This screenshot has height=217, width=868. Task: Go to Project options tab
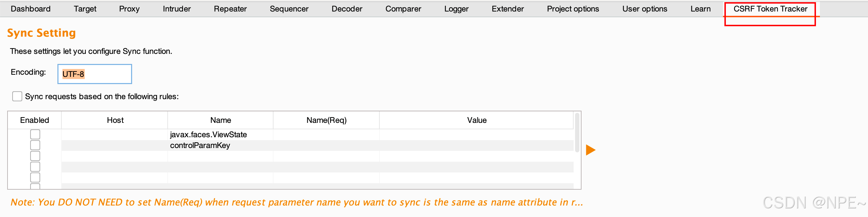tap(573, 9)
